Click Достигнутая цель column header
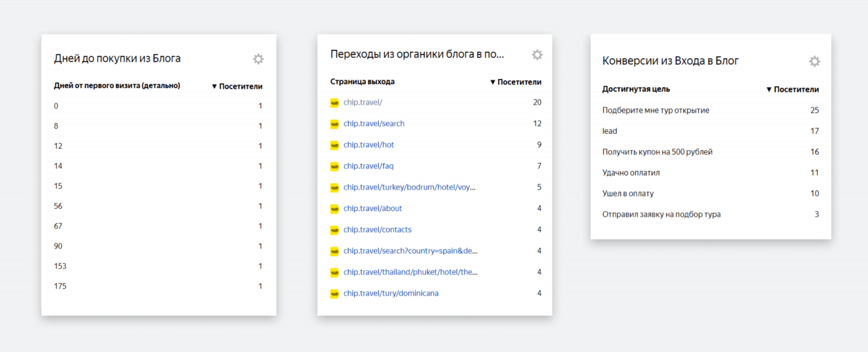868x352 pixels. click(636, 89)
